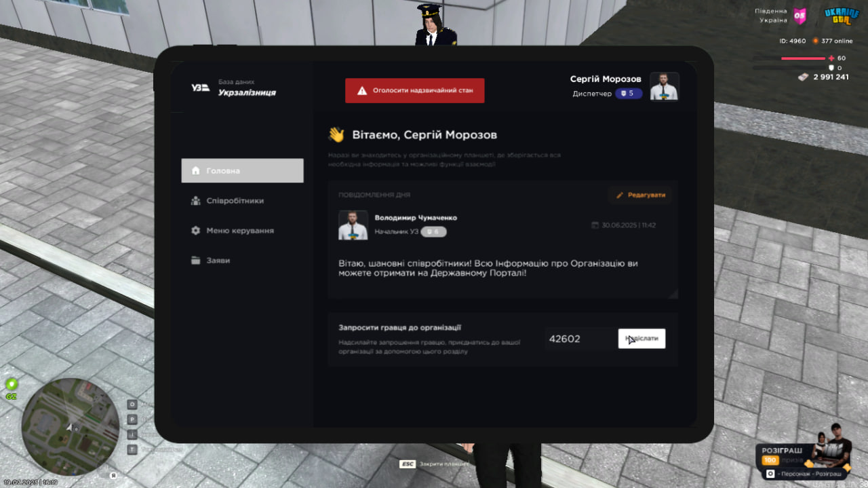Screen dimensions: 868x488
Task: Click the I key hint beside minimap
Action: 132,434
